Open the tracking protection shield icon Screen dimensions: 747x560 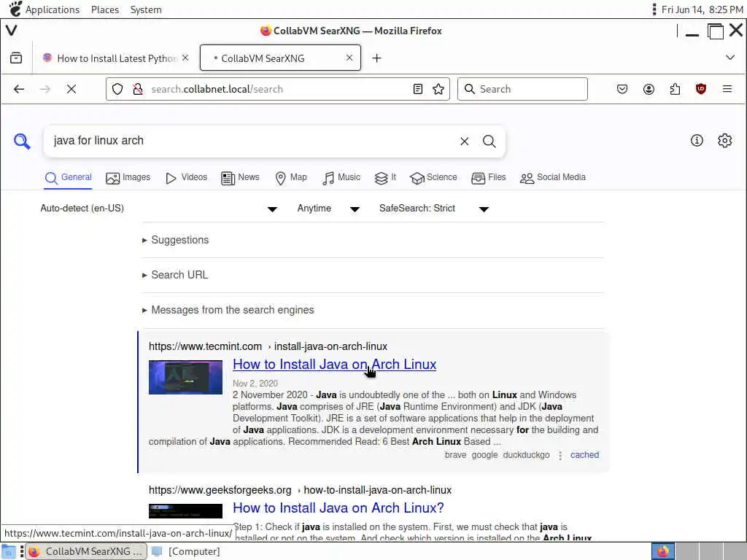[x=117, y=89]
